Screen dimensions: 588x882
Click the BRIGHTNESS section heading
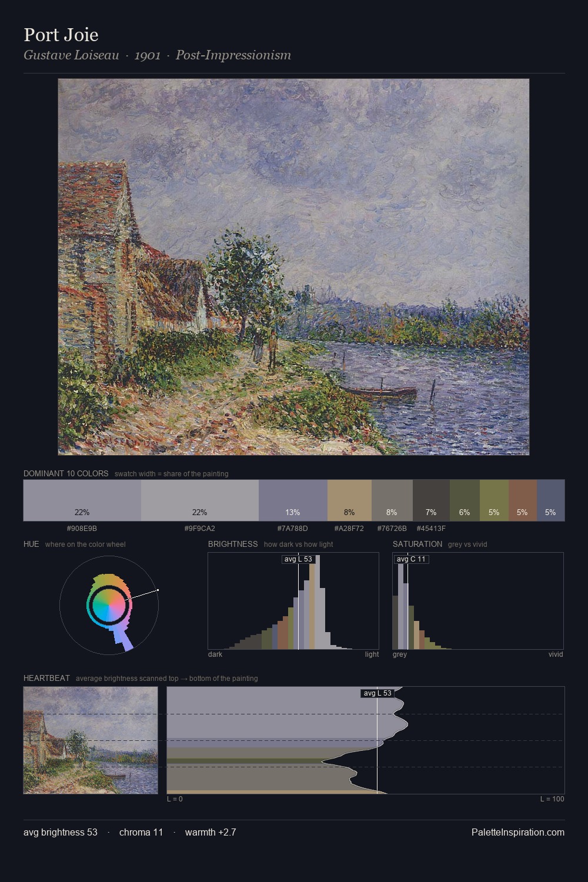point(233,544)
